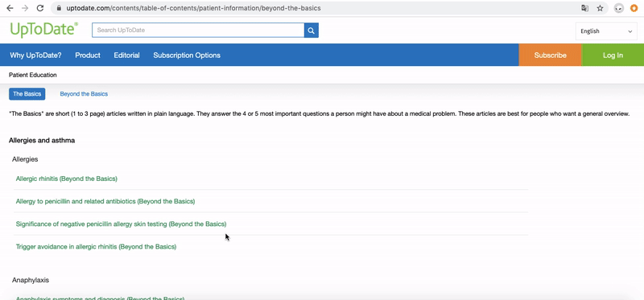Bookmark page with the star icon

[600, 8]
